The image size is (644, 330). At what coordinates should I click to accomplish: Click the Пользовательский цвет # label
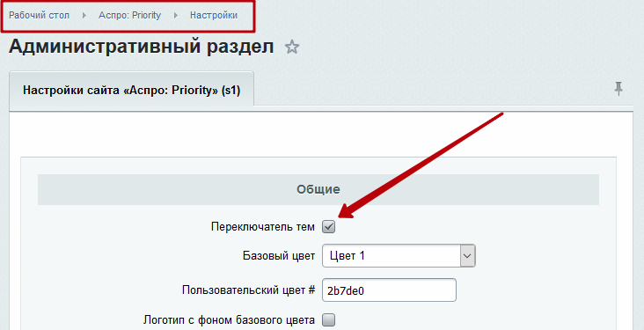pos(248,290)
